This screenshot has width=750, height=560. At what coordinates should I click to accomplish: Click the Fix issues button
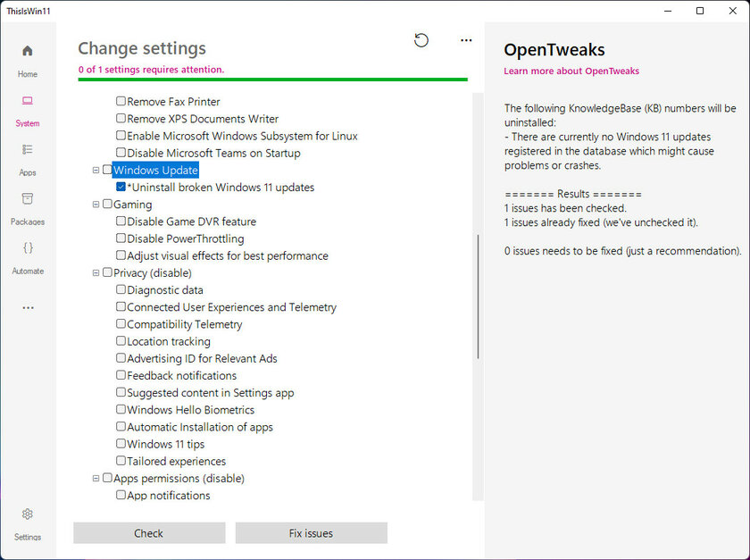pos(311,532)
